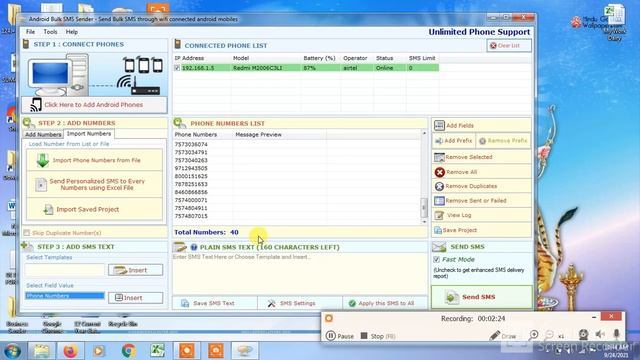
Task: Select phone number 7574807015
Action: (191, 216)
